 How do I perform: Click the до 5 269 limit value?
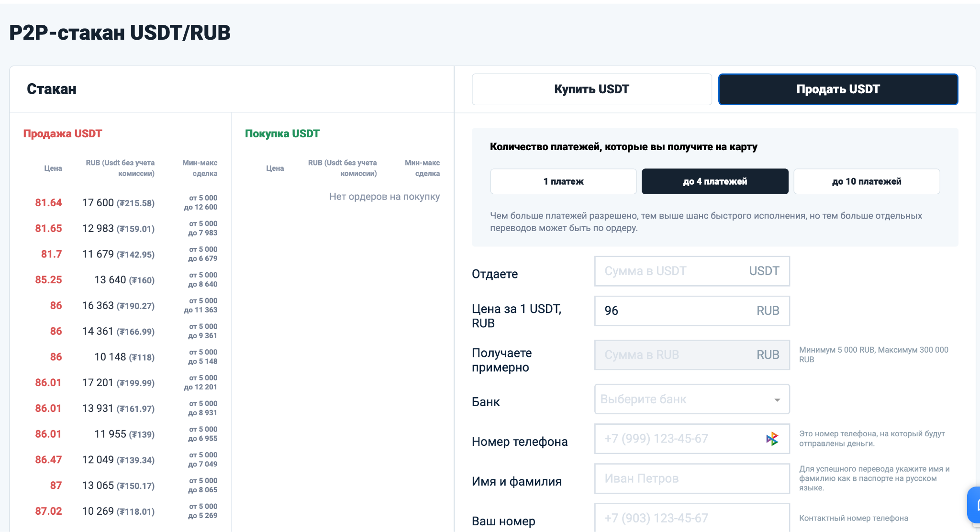[x=203, y=516]
